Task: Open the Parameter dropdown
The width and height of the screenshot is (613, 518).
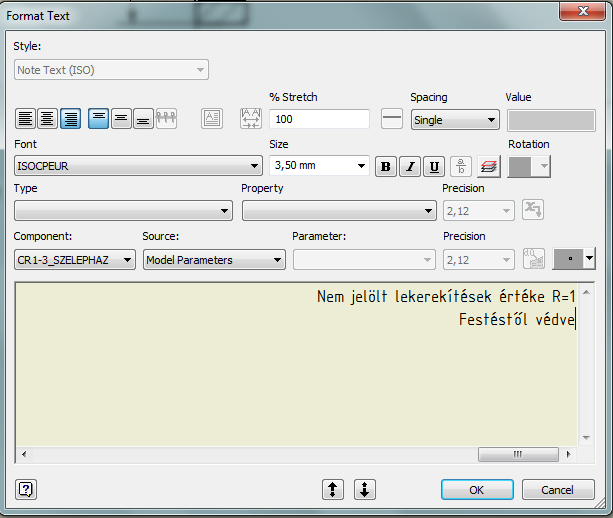Action: tap(364, 260)
